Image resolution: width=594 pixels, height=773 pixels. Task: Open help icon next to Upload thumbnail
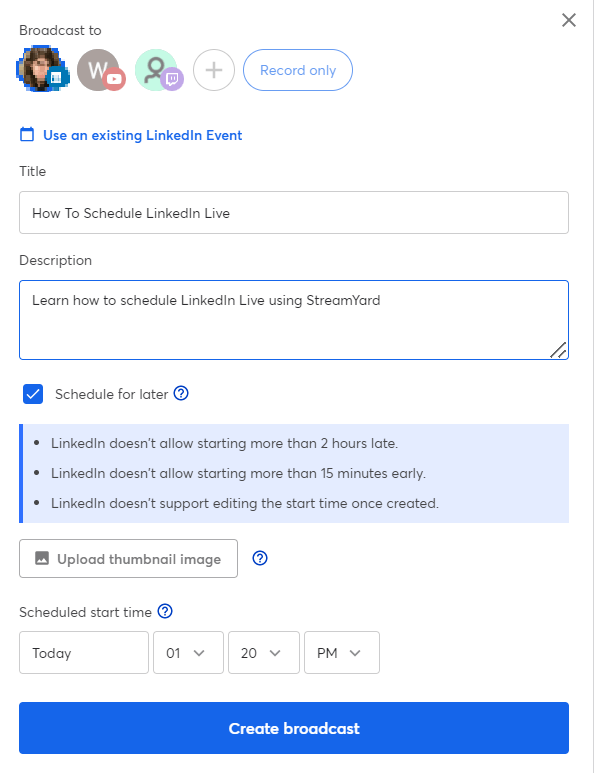pyautogui.click(x=260, y=558)
